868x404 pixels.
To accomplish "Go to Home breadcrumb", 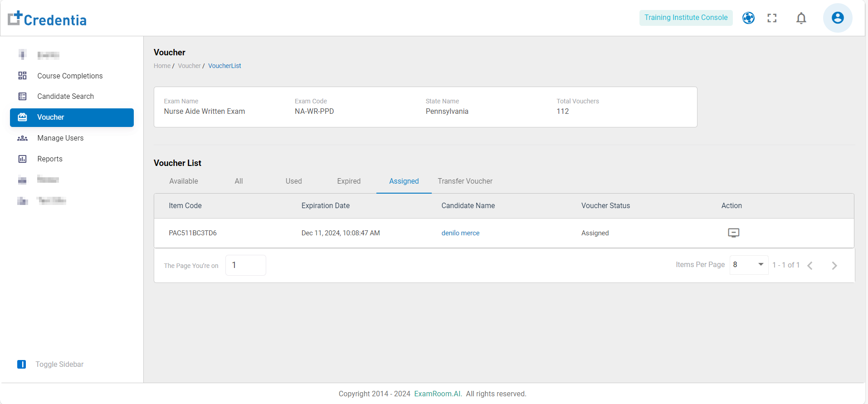I will point(162,66).
